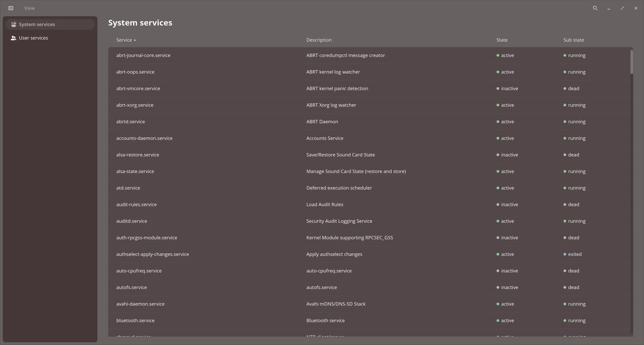
Task: Select avahi-daemon.service row
Action: [369, 304]
